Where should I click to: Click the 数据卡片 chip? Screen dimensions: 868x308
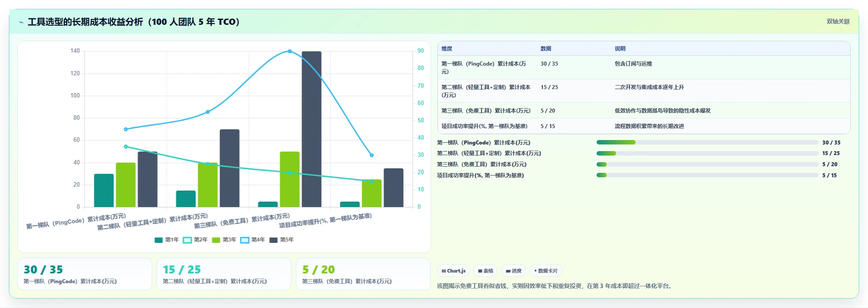pyautogui.click(x=546, y=271)
